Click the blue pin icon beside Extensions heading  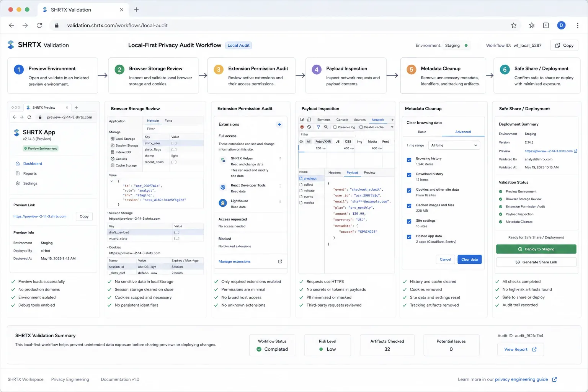click(279, 124)
